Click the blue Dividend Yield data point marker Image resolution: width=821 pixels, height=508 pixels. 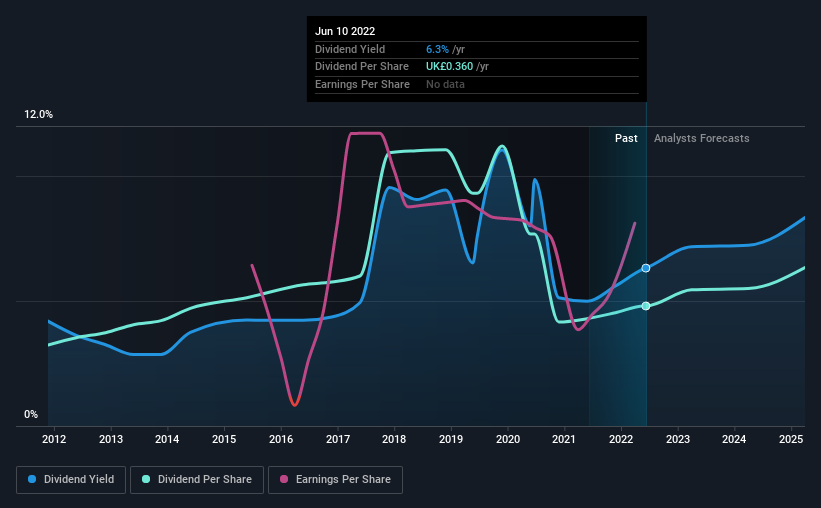[646, 268]
